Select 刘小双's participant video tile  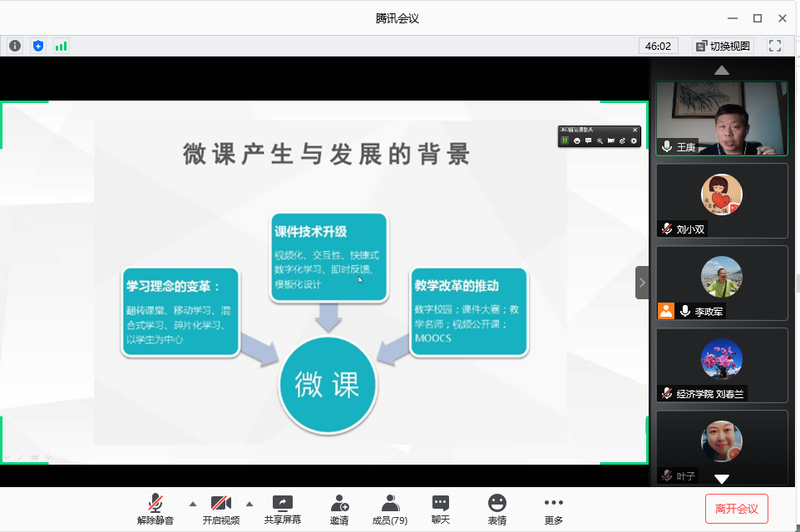(x=721, y=200)
